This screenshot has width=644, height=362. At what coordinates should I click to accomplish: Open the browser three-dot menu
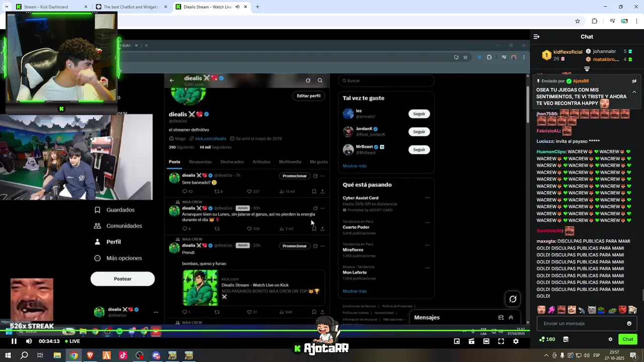(637, 21)
